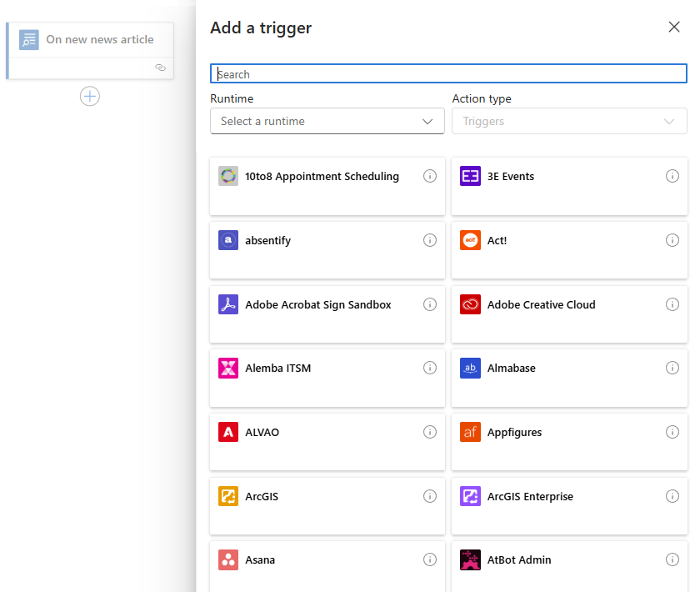Click the Search connectors input field
700x592 pixels.
click(x=448, y=74)
